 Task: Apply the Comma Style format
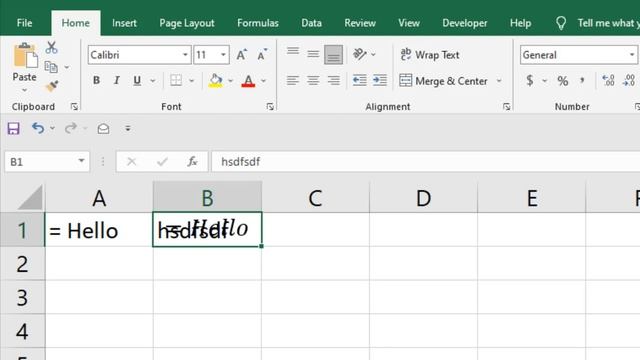[x=582, y=80]
